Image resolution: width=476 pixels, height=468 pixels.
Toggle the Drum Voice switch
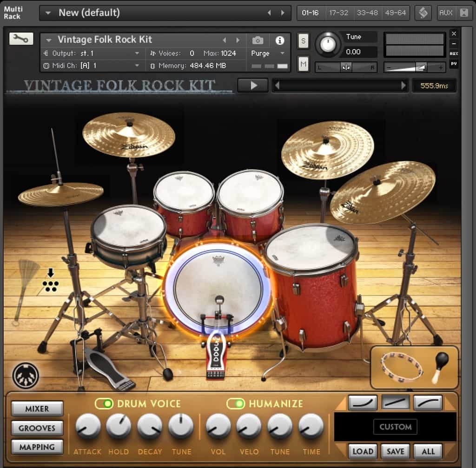pyautogui.click(x=104, y=403)
